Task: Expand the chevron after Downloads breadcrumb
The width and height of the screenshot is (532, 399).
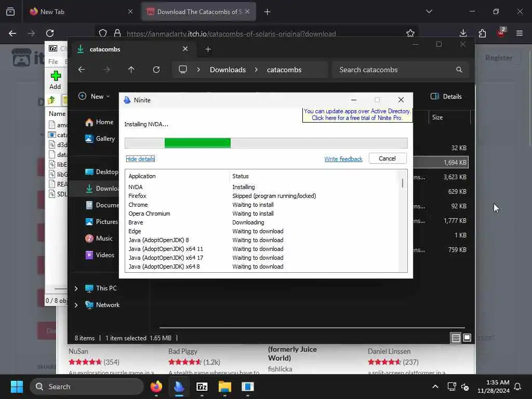Action: [256, 70]
